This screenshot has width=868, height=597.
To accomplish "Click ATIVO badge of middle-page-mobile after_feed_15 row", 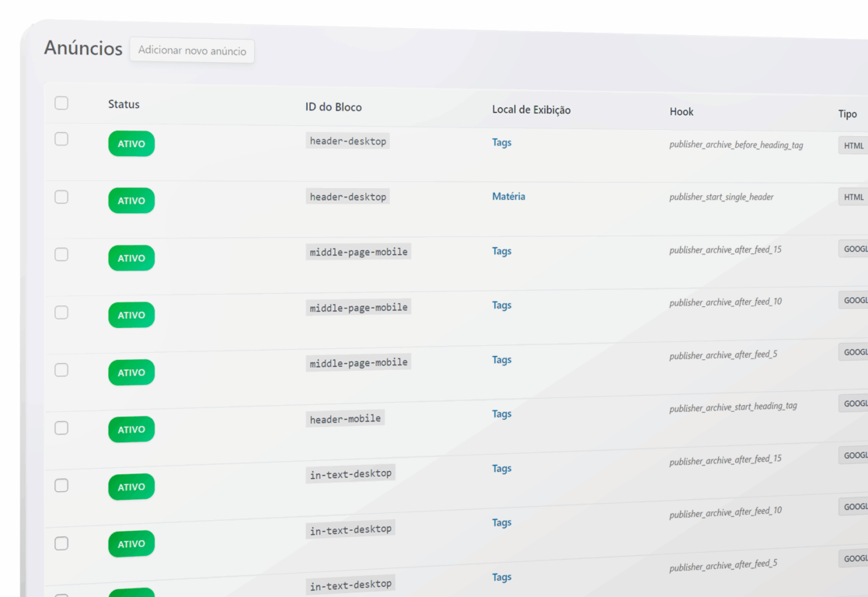I will [x=131, y=258].
